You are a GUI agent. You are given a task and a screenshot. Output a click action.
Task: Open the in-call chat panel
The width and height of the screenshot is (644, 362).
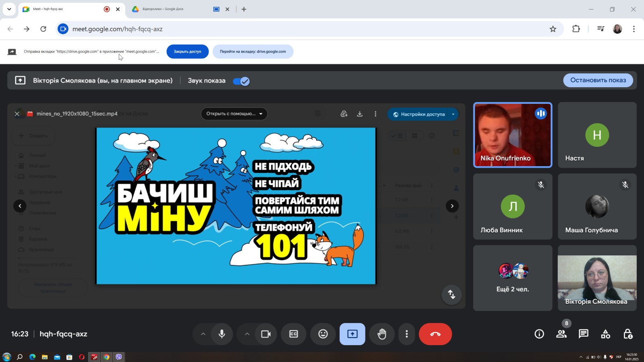583,334
